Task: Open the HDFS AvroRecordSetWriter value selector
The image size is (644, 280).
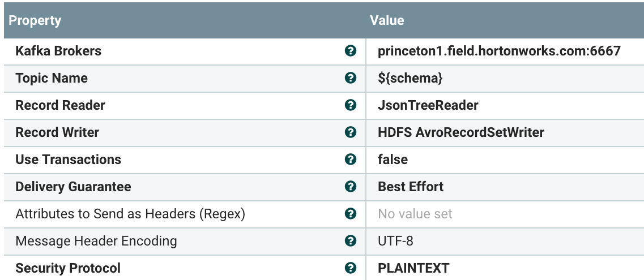Action: (x=460, y=132)
